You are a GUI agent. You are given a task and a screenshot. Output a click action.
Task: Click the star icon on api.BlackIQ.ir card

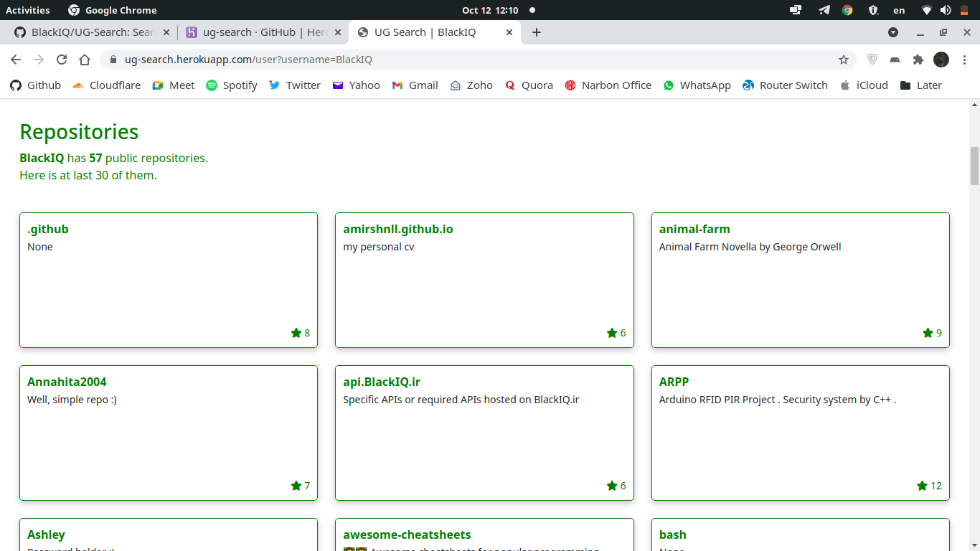612,486
